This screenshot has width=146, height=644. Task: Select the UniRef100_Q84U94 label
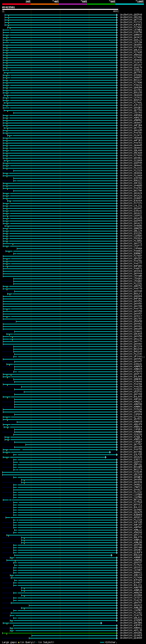[131, 87]
